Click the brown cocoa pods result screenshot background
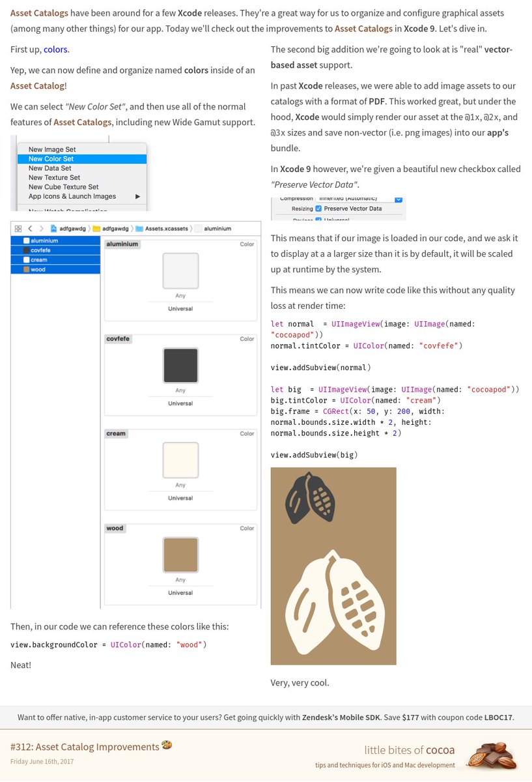This screenshot has width=532, height=782. pos(333,566)
